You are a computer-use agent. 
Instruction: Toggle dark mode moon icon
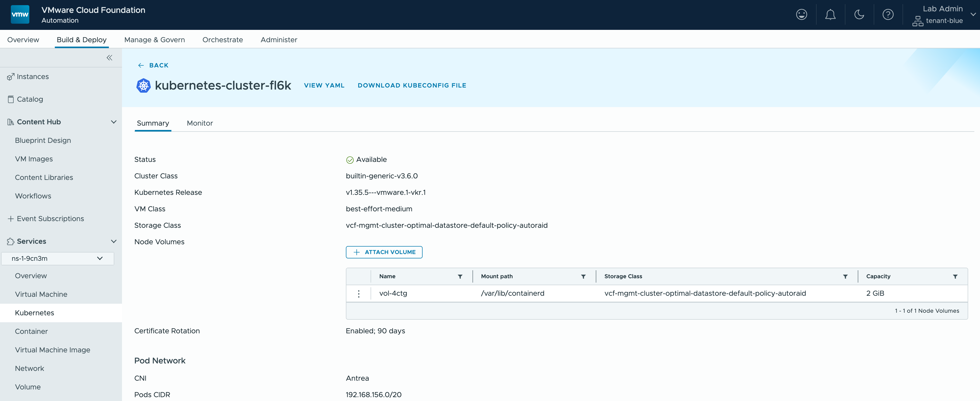(859, 14)
